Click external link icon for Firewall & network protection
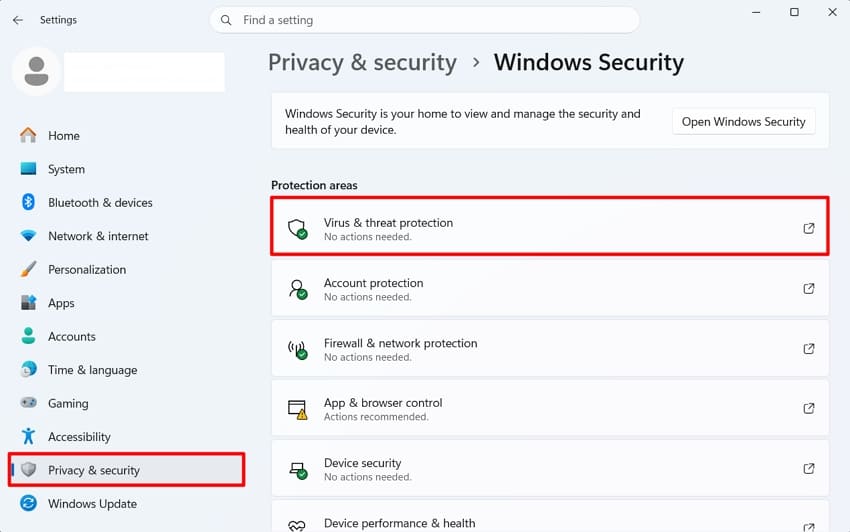The height and width of the screenshot is (532, 850). 808,349
